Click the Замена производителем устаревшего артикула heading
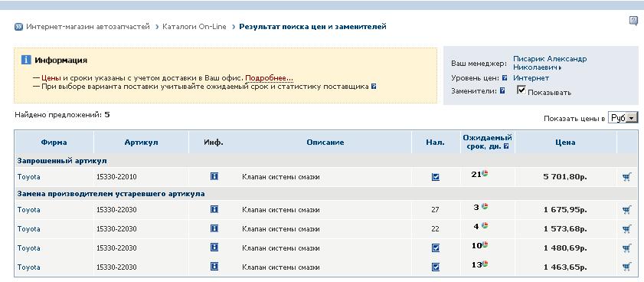The height and width of the screenshot is (282, 644). [111, 194]
